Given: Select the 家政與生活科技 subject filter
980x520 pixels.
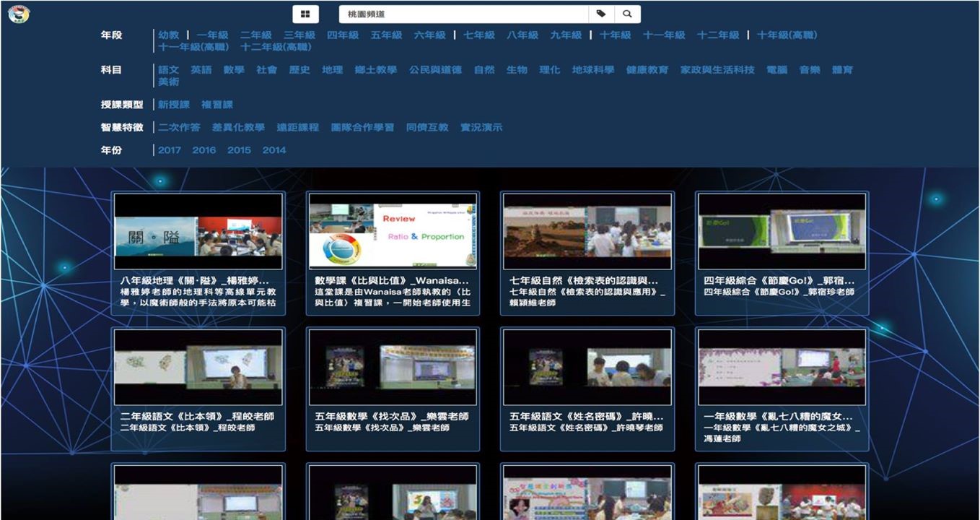Looking at the screenshot, I should (x=717, y=70).
